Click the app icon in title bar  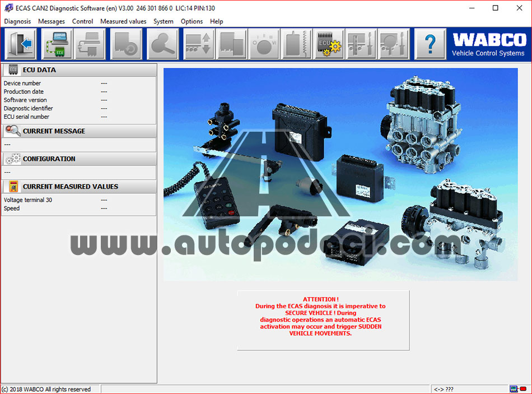tap(8, 8)
